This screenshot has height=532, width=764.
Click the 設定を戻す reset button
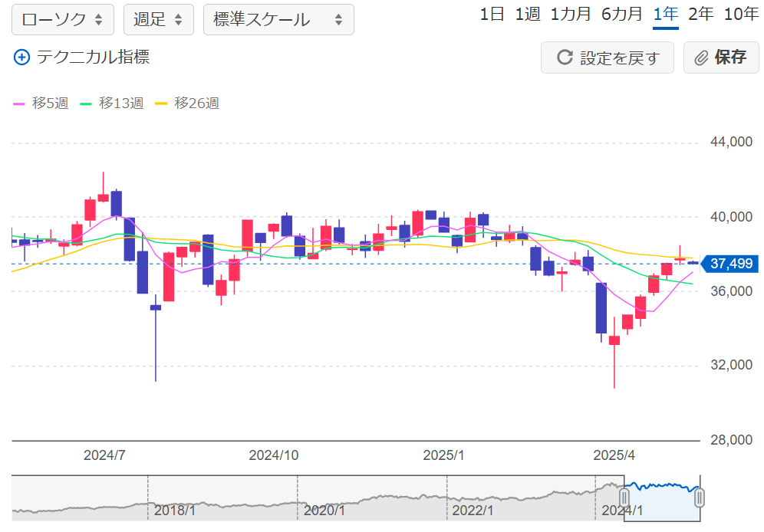coord(608,57)
